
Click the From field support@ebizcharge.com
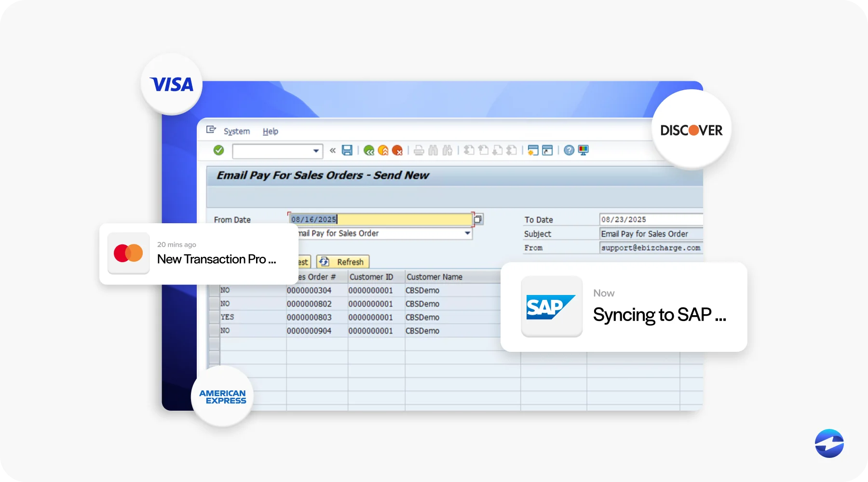point(651,248)
